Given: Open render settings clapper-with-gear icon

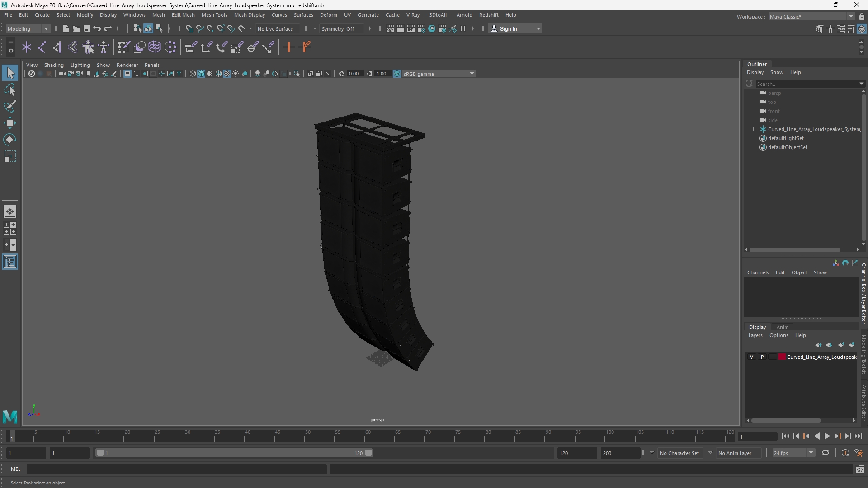Looking at the screenshot, I should point(421,28).
